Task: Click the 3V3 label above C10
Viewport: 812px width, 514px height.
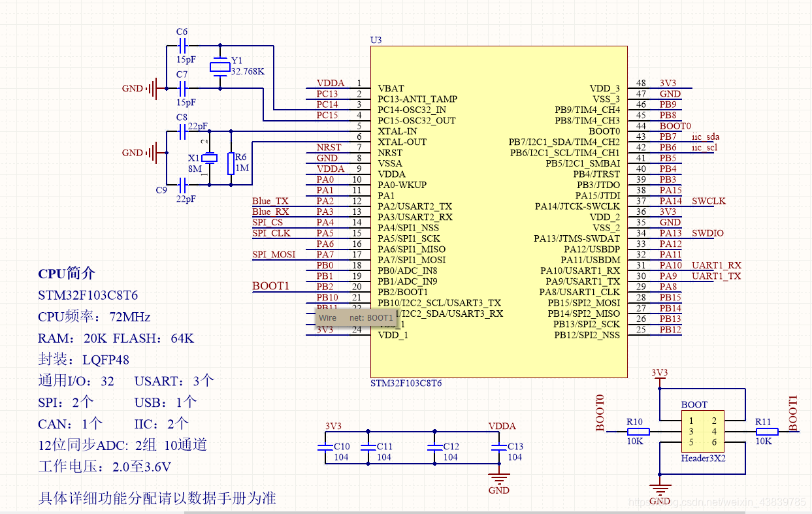Action: 333,426
